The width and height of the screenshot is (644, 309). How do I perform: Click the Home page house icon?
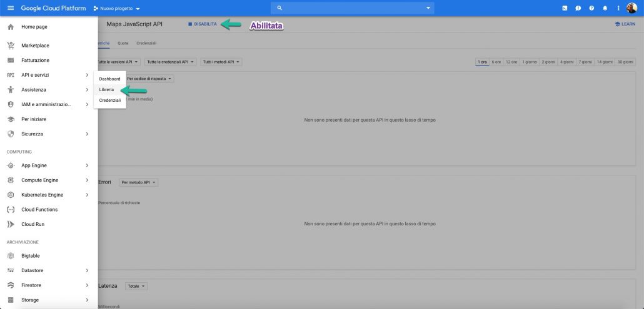pyautogui.click(x=11, y=27)
